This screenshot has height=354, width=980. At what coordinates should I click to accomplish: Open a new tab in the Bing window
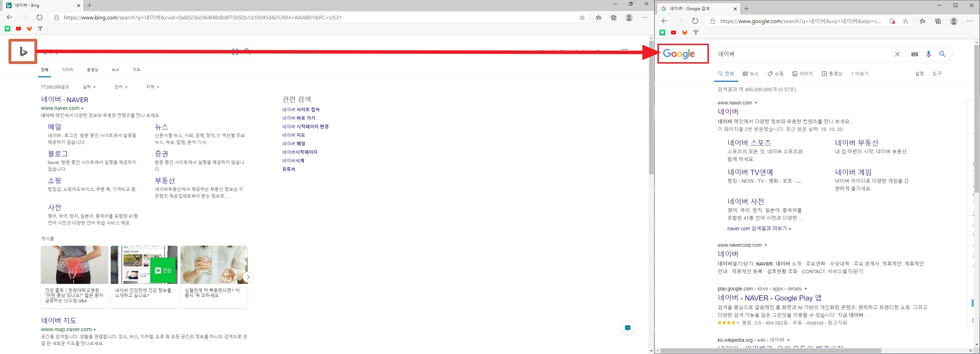90,5
